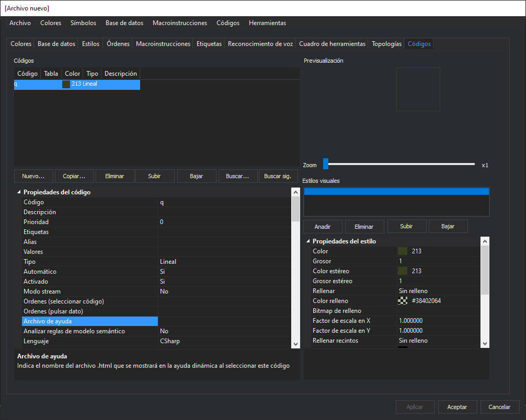Switch to Reconocimiento de voz tab
The image size is (526, 420).
coord(260,44)
